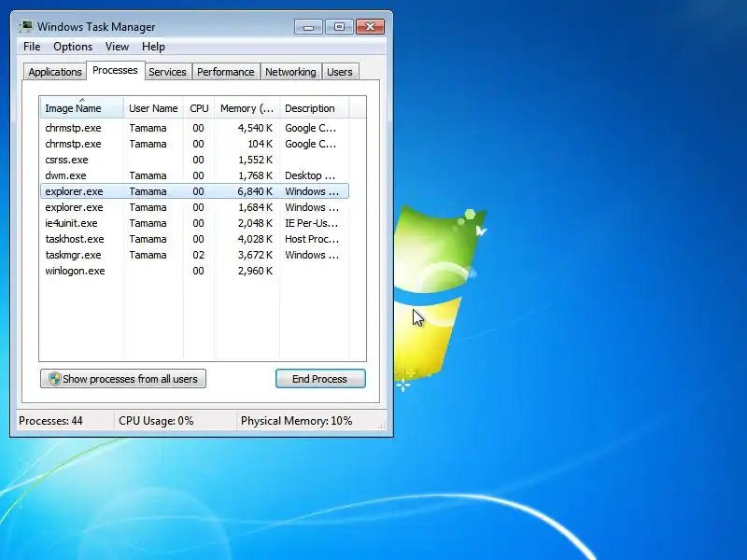Open the Performance tab

[x=226, y=72]
